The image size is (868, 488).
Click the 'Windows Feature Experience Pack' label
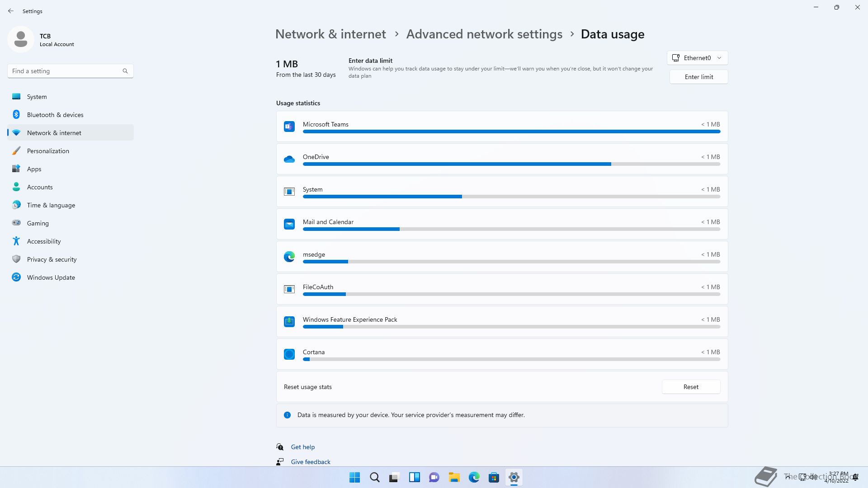(350, 319)
